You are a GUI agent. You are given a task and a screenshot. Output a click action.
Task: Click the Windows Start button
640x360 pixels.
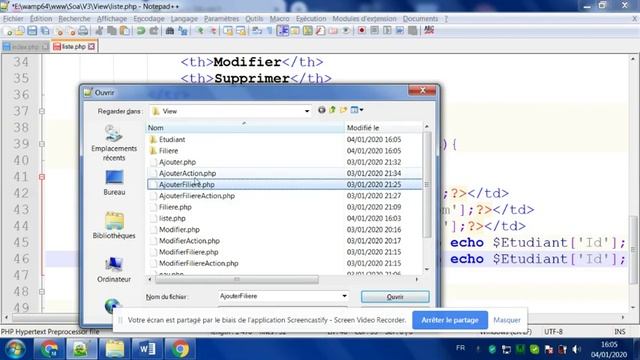point(15,349)
